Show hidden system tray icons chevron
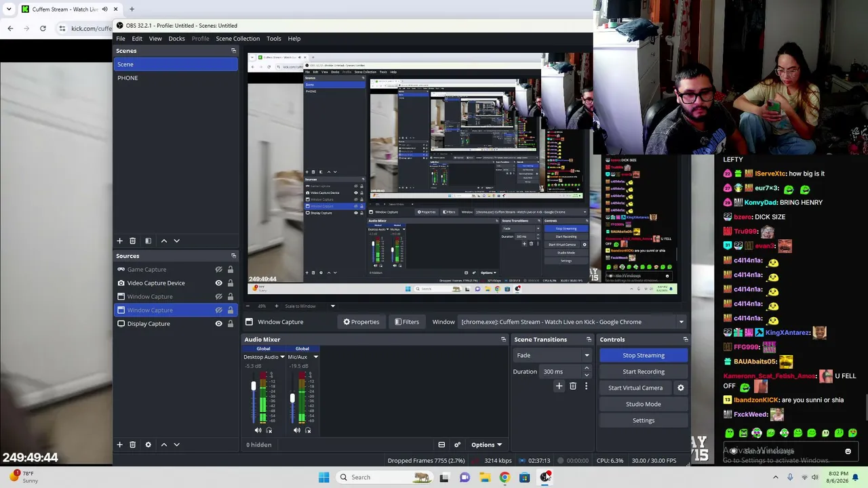The image size is (868, 488). [776, 477]
